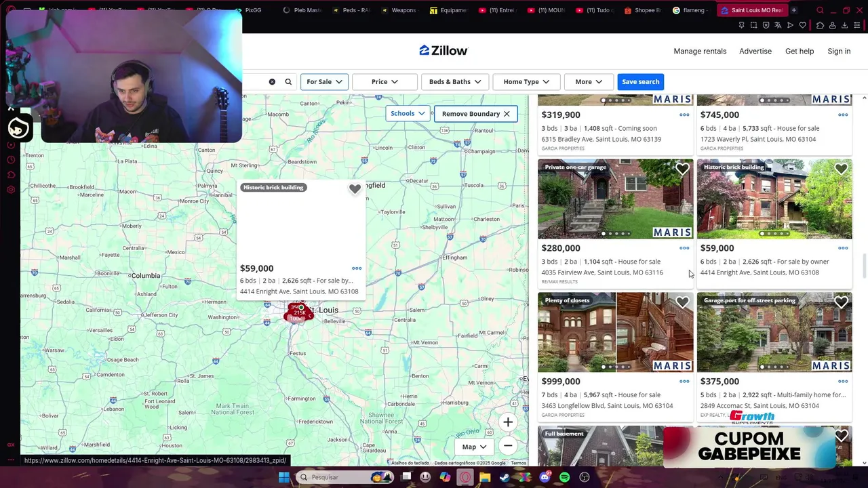Image resolution: width=868 pixels, height=488 pixels.
Task: Click Sign in
Action: (839, 52)
